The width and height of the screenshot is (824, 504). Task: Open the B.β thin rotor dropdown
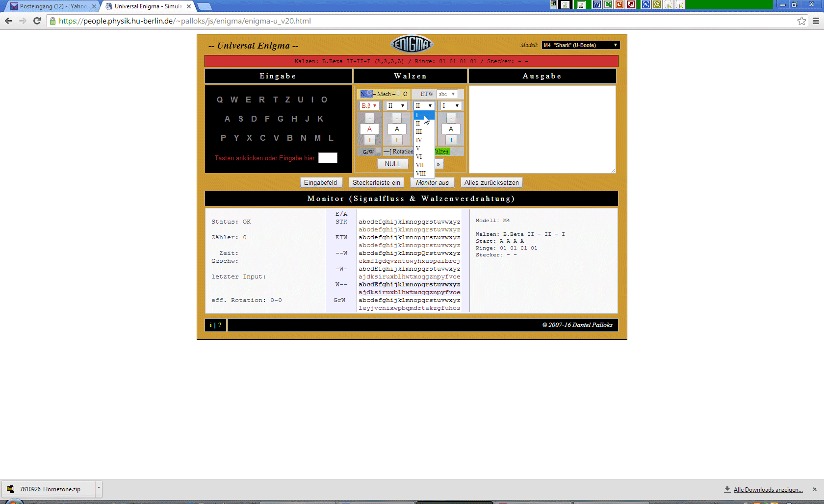(x=369, y=106)
